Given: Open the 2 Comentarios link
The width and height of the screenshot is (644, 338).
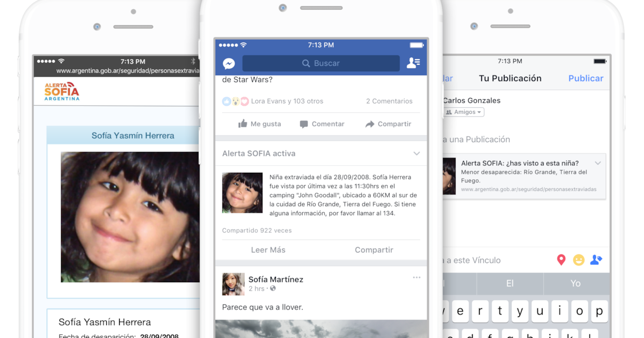Looking at the screenshot, I should [389, 101].
